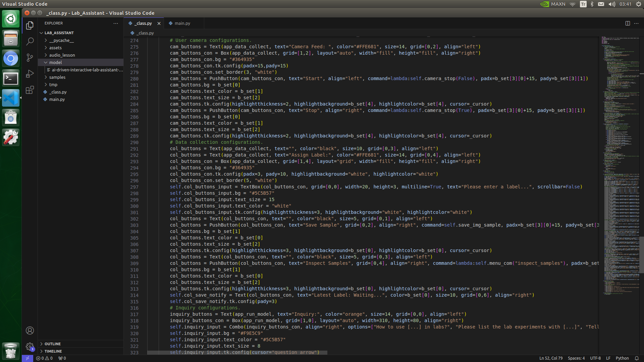Click the ports forwarded indicator in status bar
Viewport: 644px width, 362px height.
point(62,358)
